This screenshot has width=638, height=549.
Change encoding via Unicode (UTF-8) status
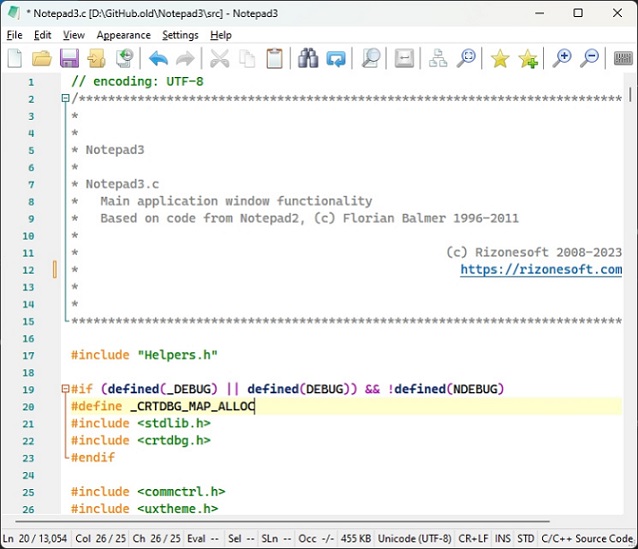coord(415,538)
